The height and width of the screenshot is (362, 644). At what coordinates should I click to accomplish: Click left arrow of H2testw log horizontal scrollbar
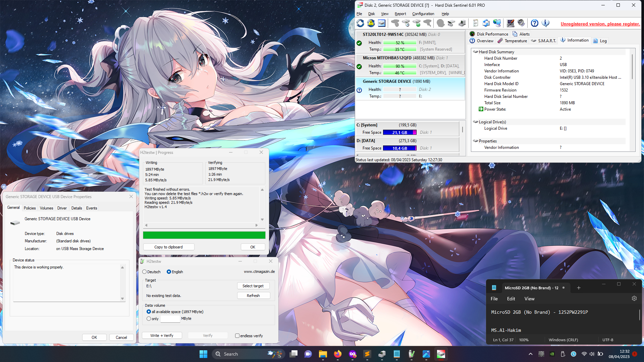[x=146, y=225]
